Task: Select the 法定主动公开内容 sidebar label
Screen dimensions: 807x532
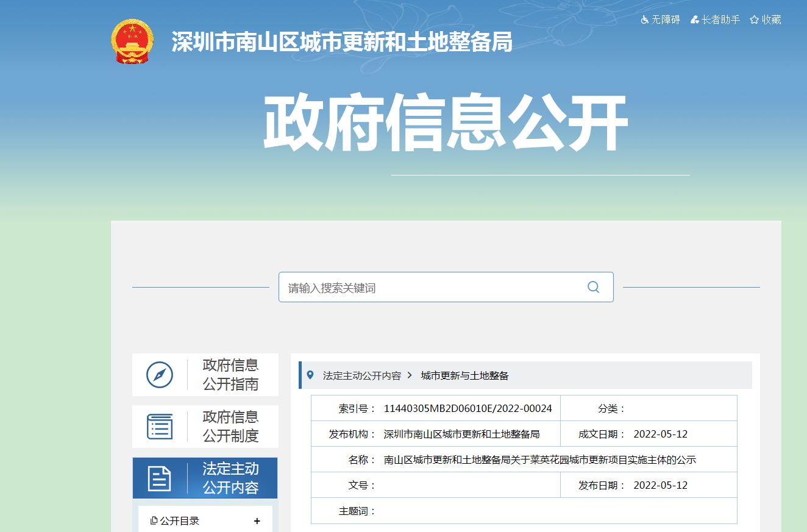Action: pyautogui.click(x=230, y=478)
